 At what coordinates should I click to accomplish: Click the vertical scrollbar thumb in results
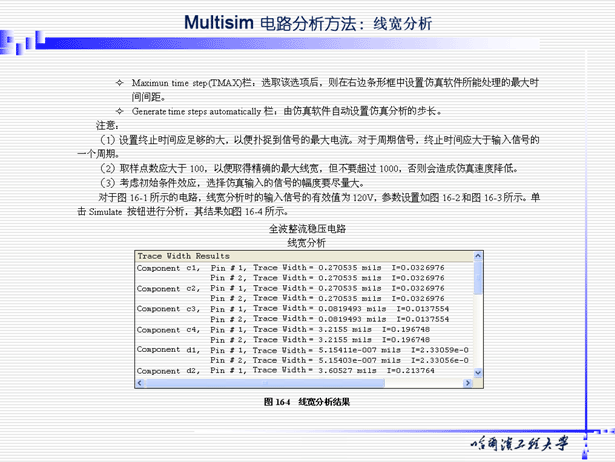point(478,278)
